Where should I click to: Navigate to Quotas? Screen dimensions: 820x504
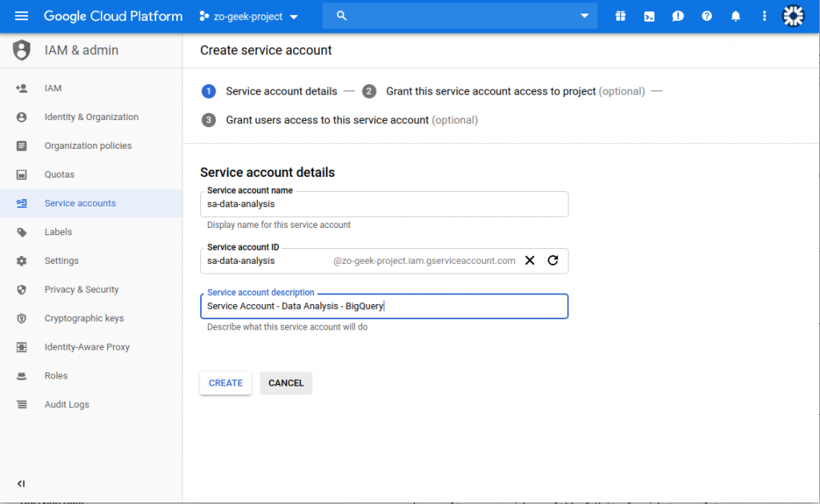pos(91,174)
